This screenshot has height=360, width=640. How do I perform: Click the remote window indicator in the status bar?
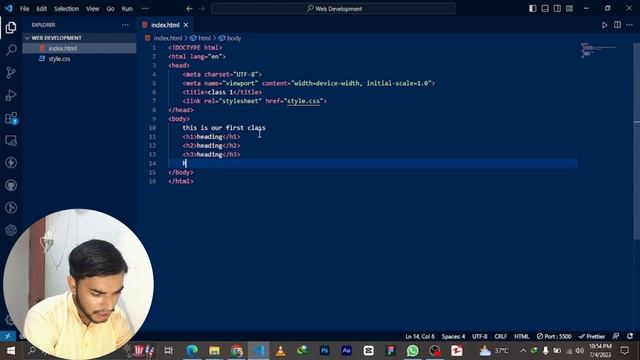pyautogui.click(x=8, y=336)
